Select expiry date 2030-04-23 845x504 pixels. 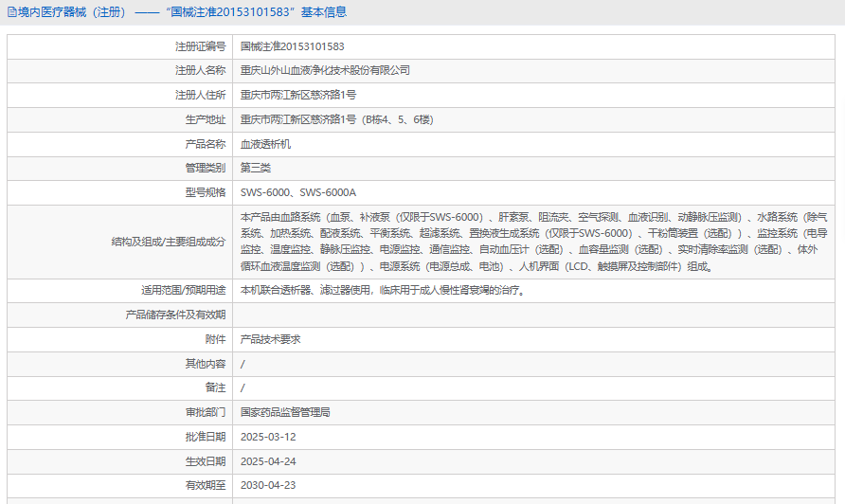[268, 485]
